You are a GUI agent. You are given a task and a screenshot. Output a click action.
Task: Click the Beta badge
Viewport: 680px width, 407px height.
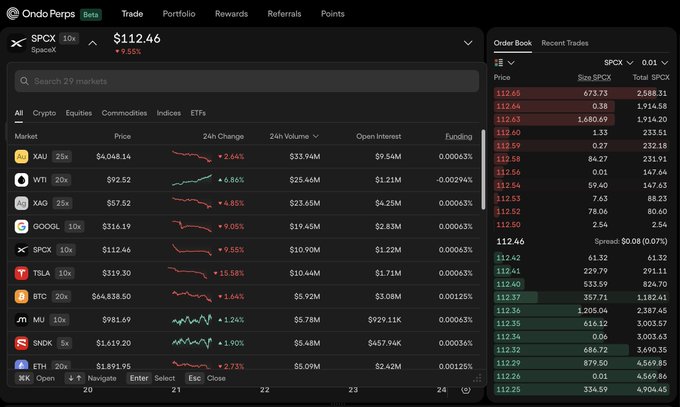[91, 15]
